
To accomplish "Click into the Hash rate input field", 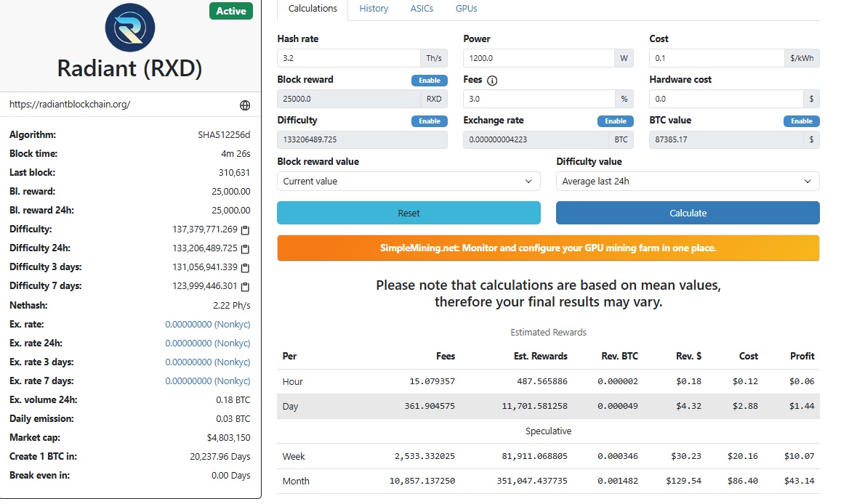I will (x=349, y=58).
